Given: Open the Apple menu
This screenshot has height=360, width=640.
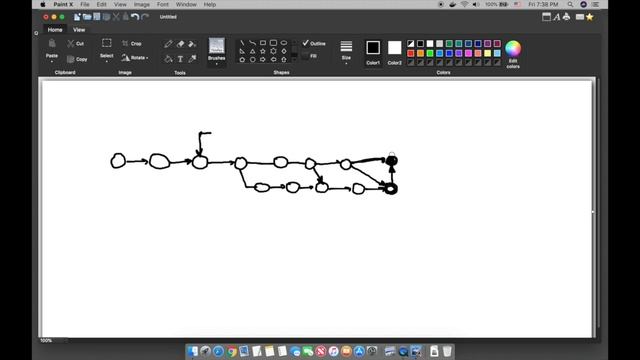Looking at the screenshot, I should 43,4.
